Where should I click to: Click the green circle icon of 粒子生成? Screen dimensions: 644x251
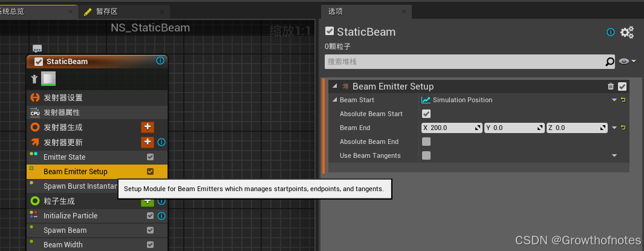(35, 201)
